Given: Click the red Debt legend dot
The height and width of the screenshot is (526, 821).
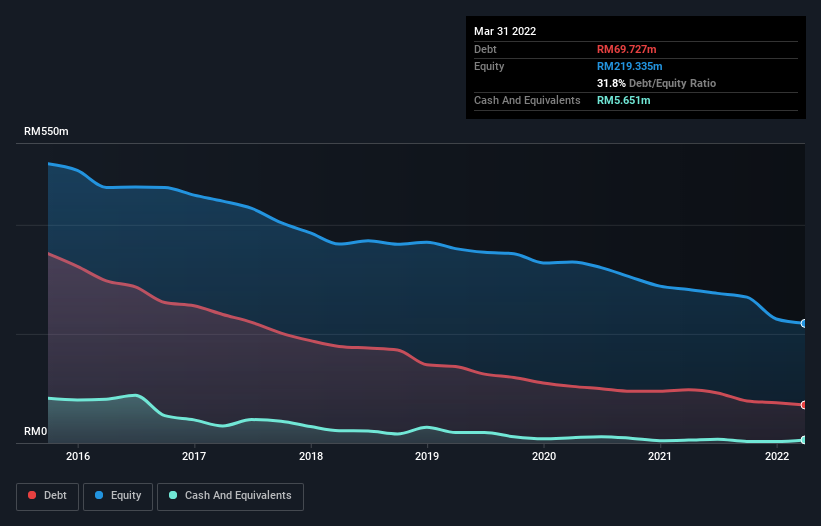Looking at the screenshot, I should pos(32,495).
